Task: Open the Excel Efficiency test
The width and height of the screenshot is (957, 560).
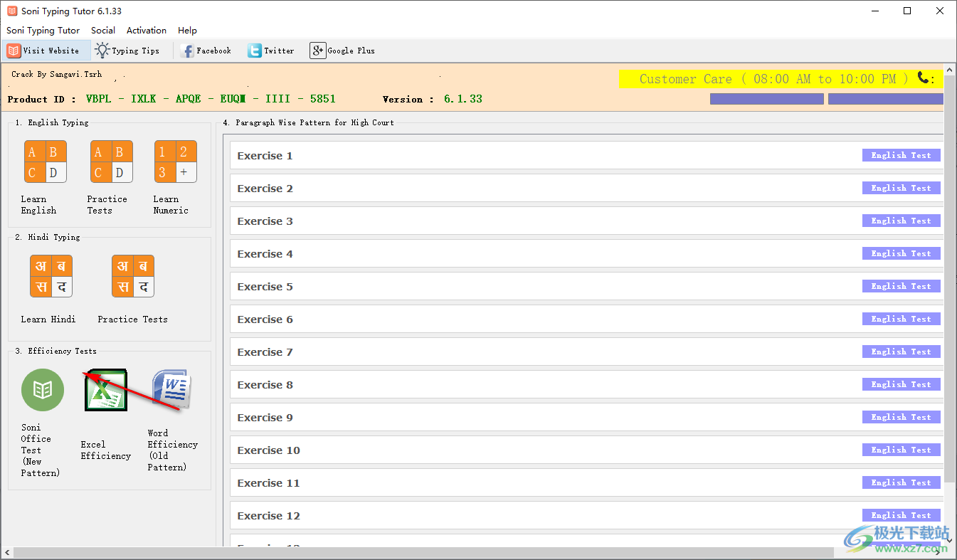Action: (x=105, y=389)
